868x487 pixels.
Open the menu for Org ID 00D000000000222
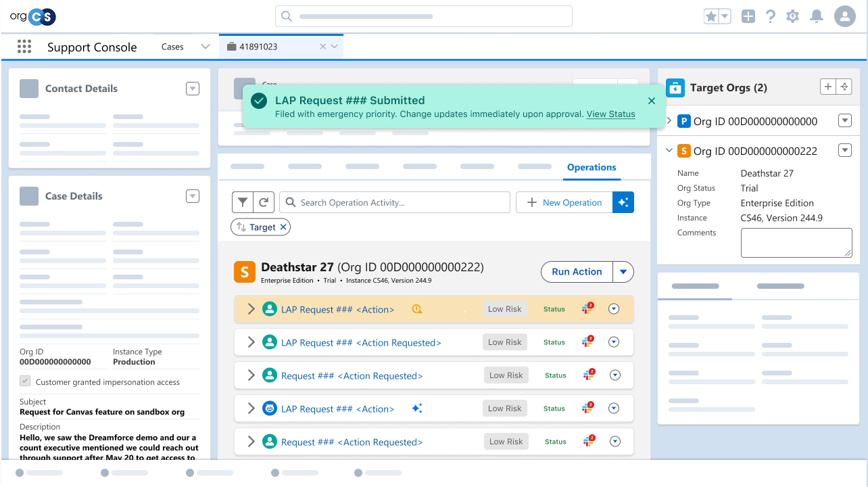[x=845, y=150]
